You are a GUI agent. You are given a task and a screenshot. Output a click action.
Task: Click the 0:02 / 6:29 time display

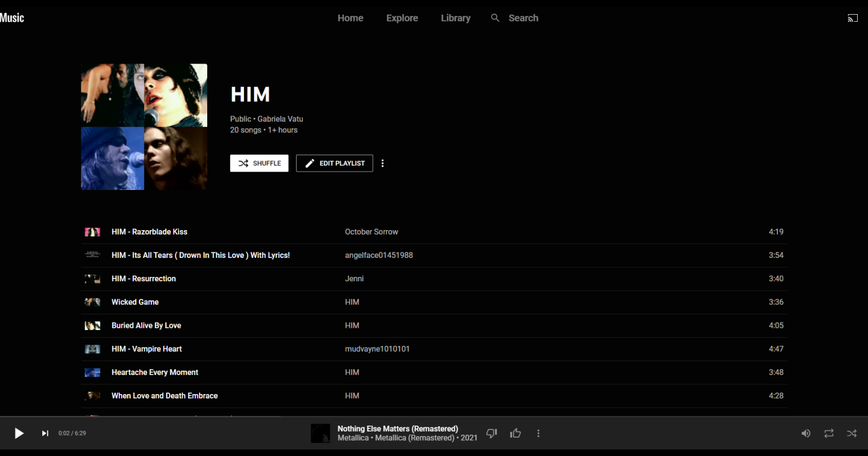click(x=72, y=433)
